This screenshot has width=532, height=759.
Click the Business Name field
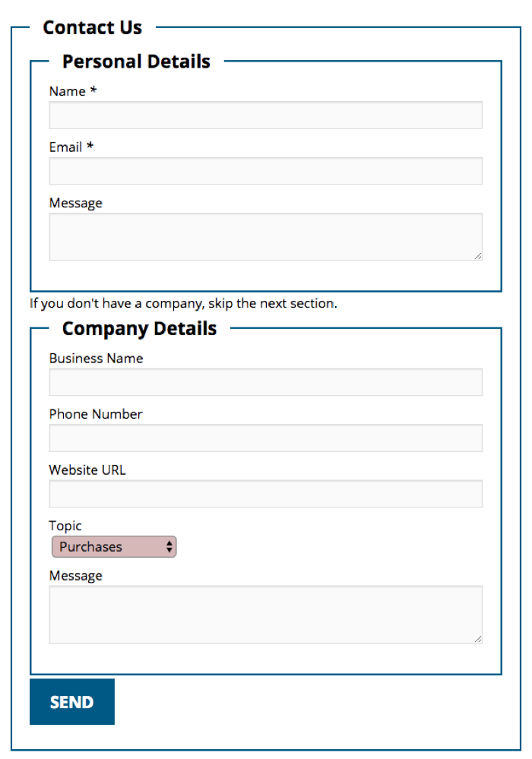click(265, 382)
